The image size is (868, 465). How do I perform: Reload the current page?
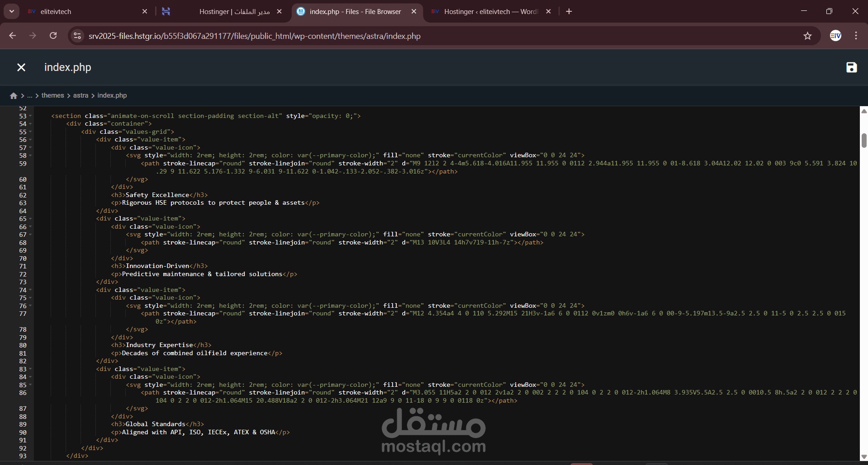click(x=53, y=36)
